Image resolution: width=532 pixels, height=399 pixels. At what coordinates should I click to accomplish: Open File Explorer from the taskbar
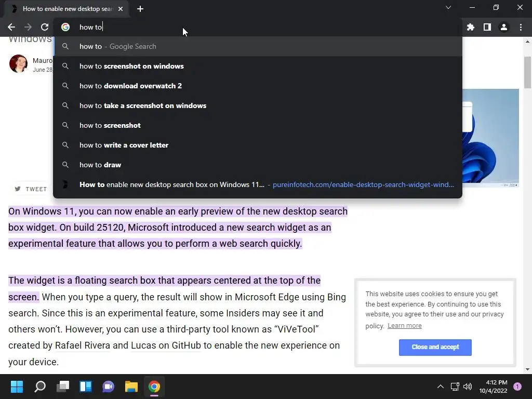131,387
